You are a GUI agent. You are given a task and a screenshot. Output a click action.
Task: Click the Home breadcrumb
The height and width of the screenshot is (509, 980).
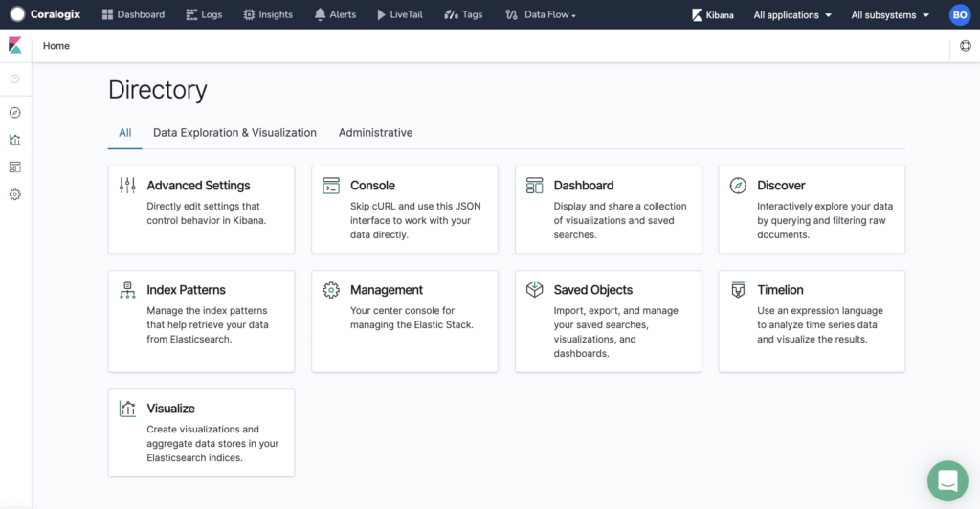pos(56,46)
